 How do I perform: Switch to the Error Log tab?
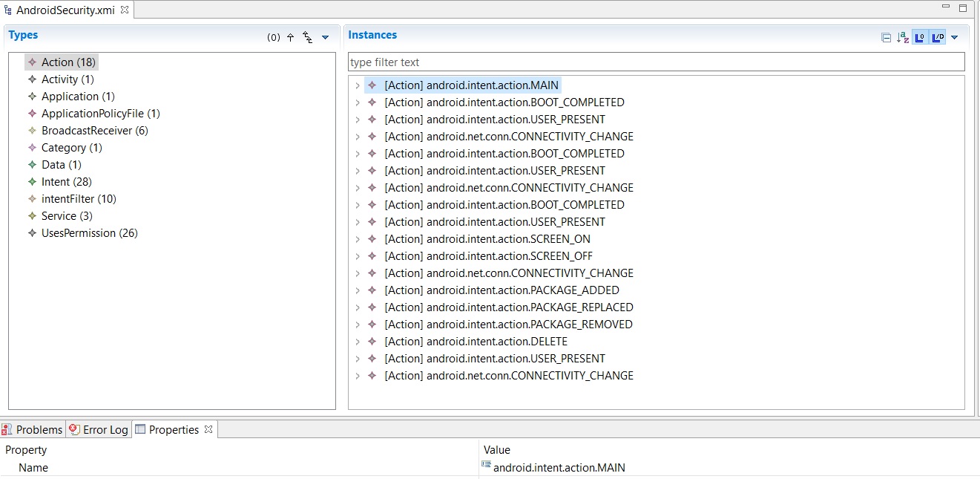point(99,429)
